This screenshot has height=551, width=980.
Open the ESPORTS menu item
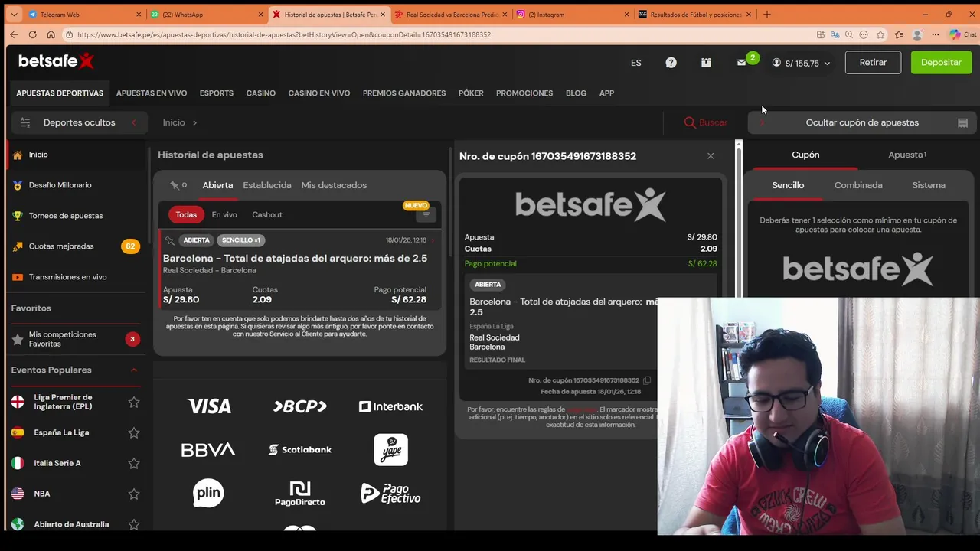tap(217, 93)
